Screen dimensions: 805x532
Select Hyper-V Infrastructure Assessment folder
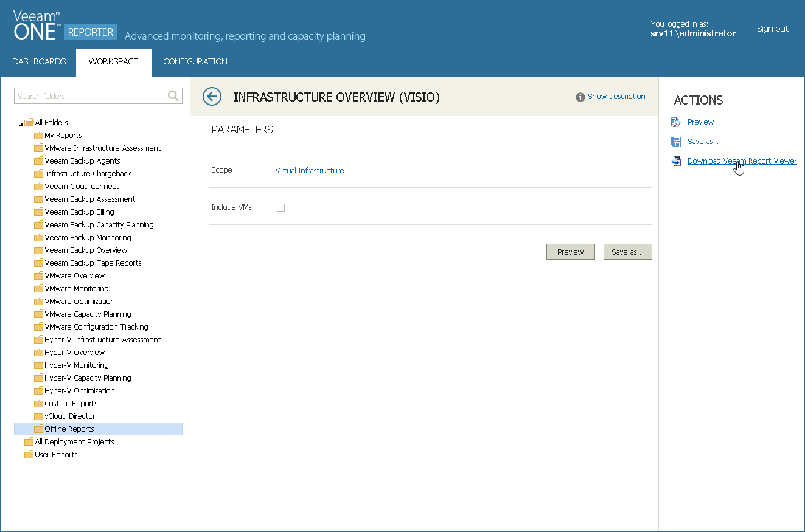point(103,339)
